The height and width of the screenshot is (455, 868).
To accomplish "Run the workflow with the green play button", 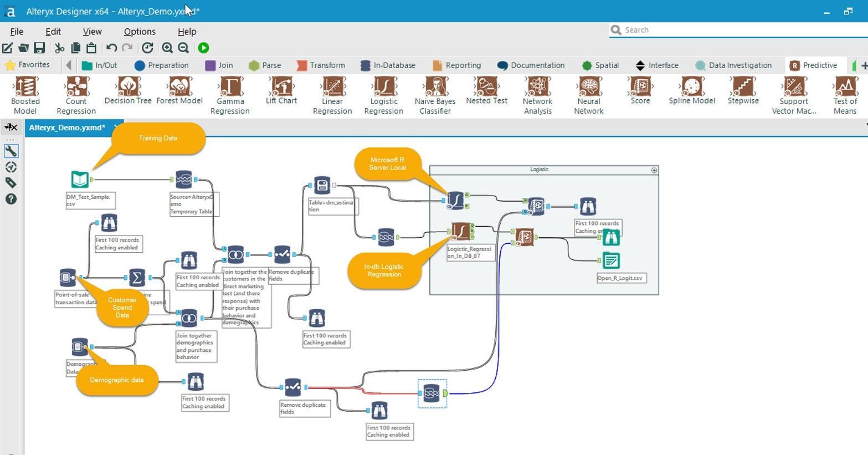I will coord(203,48).
